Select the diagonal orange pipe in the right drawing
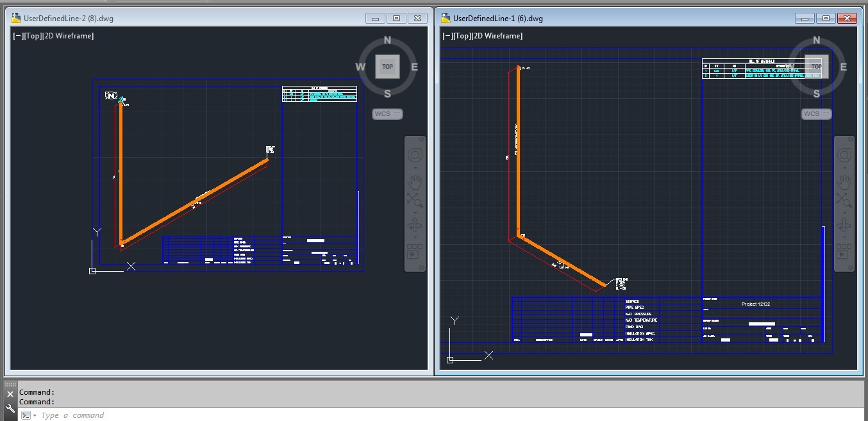This screenshot has width=868, height=421. (x=562, y=261)
